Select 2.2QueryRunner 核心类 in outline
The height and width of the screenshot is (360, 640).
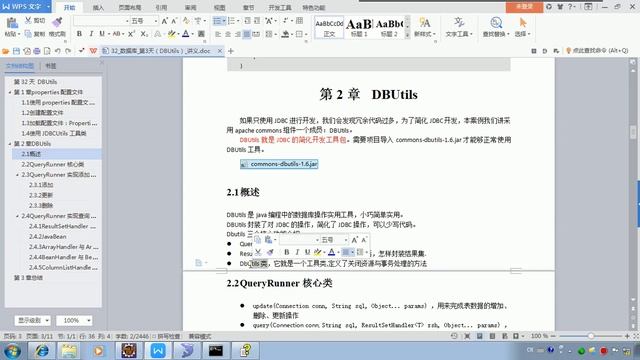point(53,164)
